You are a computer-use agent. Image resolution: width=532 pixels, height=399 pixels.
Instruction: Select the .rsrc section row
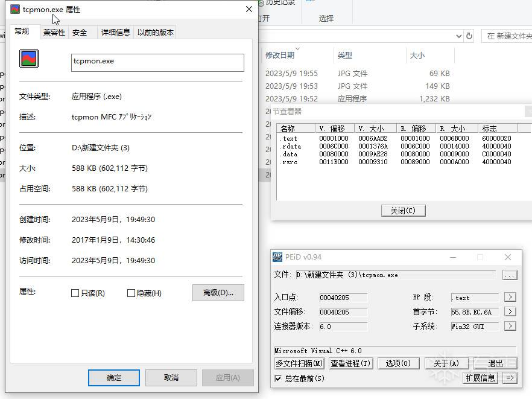(x=396, y=162)
